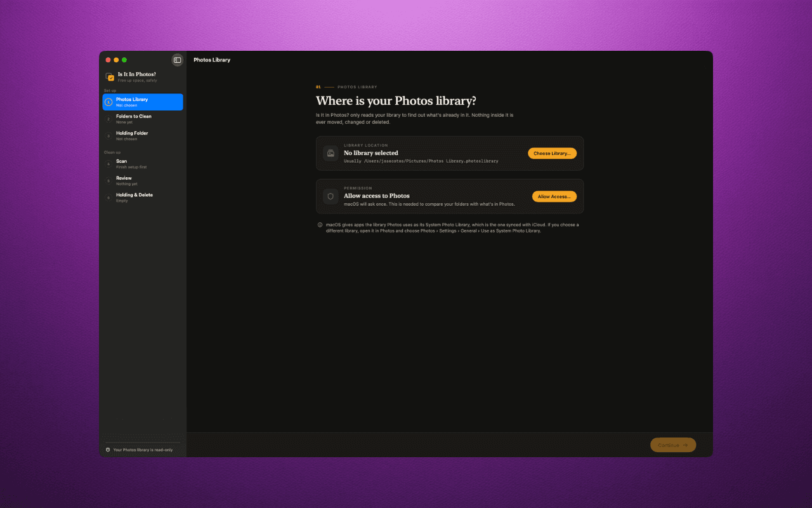The image size is (812, 508).
Task: Close the window with the red button
Action: [108, 60]
